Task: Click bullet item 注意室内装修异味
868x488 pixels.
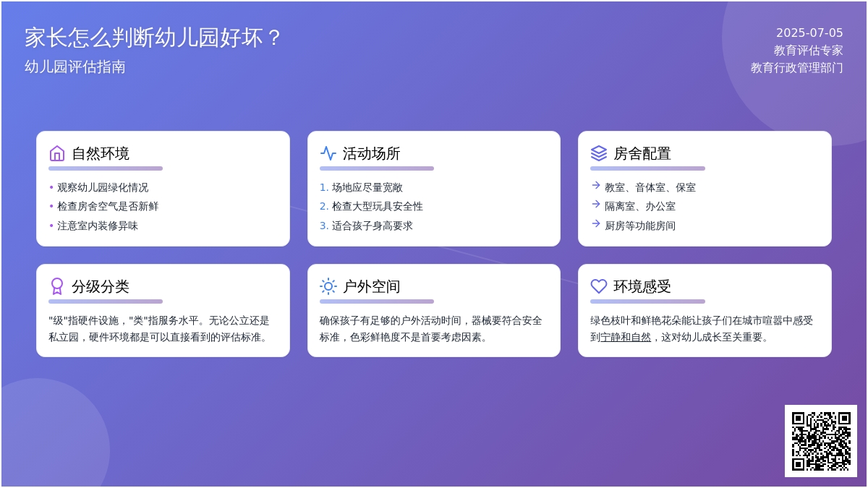Action: [x=98, y=226]
